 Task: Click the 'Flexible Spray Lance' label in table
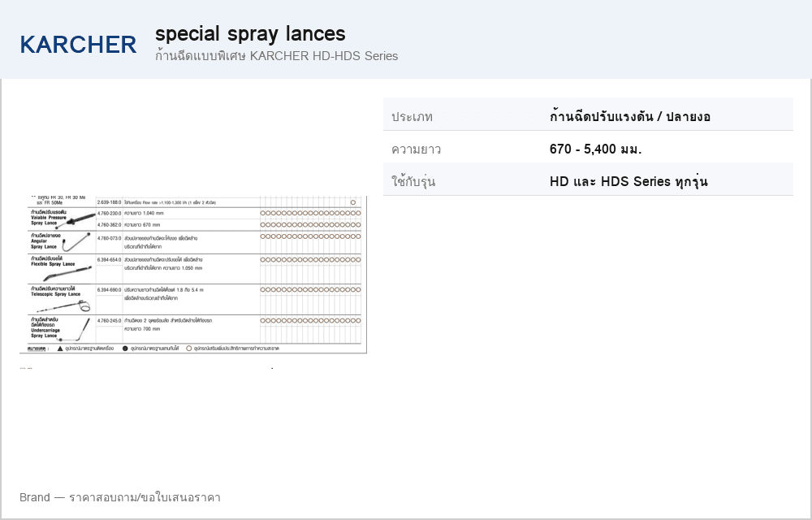click(x=53, y=264)
